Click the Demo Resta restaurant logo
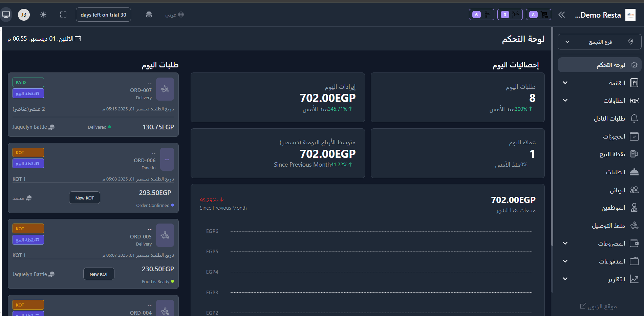Viewport: 644px width, 316px height. 630,15
